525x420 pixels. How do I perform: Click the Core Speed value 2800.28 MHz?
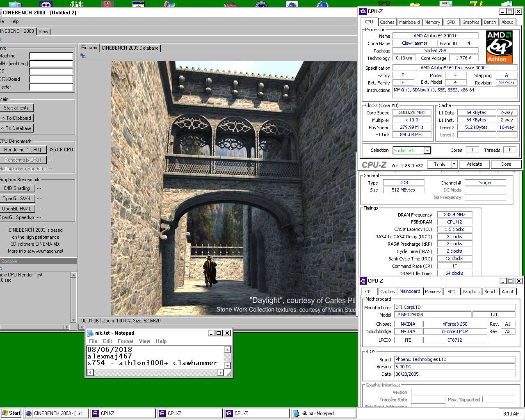click(x=412, y=112)
